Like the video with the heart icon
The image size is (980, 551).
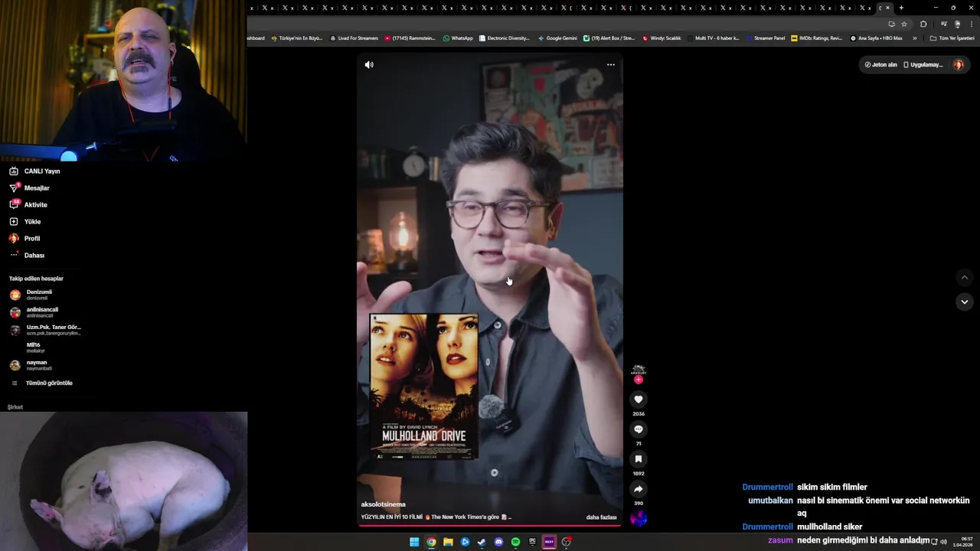(x=639, y=399)
